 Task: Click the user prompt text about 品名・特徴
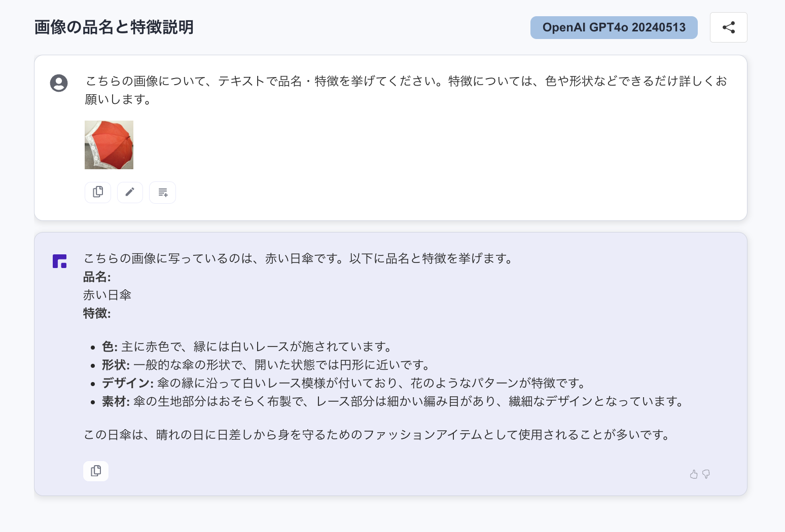pos(406,90)
